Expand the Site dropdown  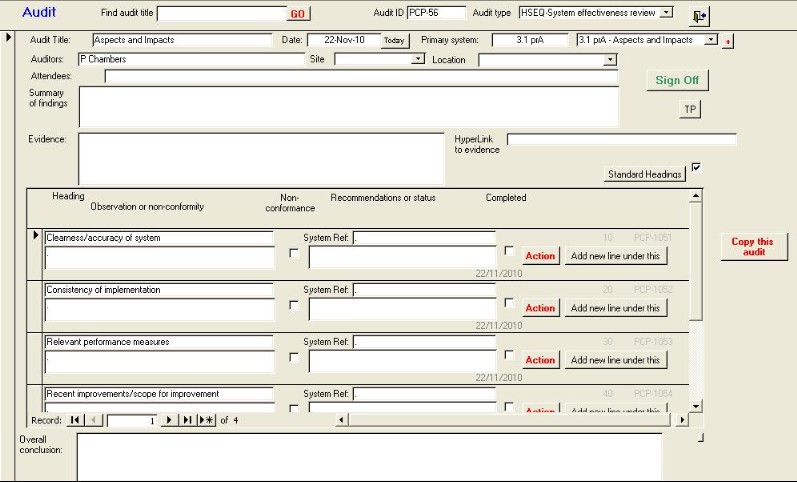418,59
